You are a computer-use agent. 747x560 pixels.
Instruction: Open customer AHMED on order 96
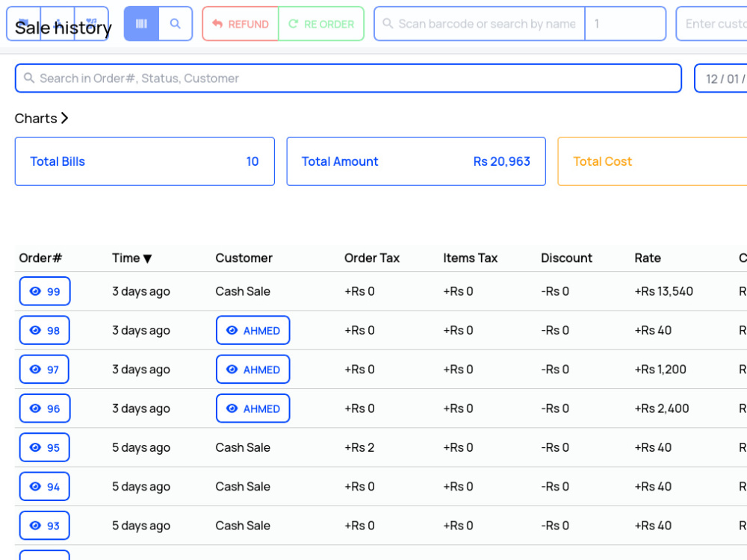pyautogui.click(x=253, y=408)
